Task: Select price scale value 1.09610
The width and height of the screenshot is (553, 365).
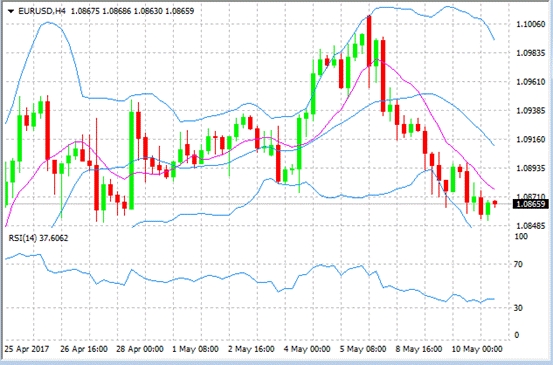Action: pyautogui.click(x=530, y=82)
